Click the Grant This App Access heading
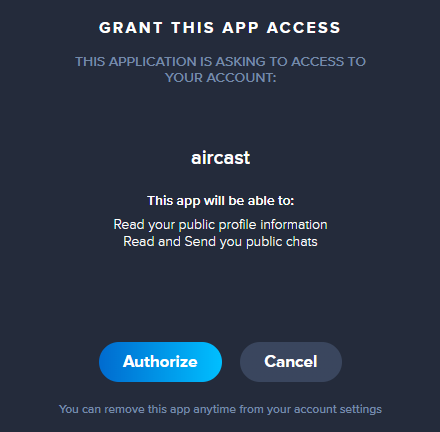The height and width of the screenshot is (432, 440). pyautogui.click(x=220, y=28)
